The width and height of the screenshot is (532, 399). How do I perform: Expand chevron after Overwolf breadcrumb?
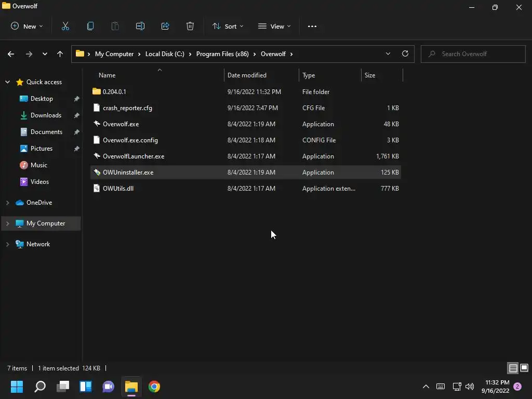[291, 54]
